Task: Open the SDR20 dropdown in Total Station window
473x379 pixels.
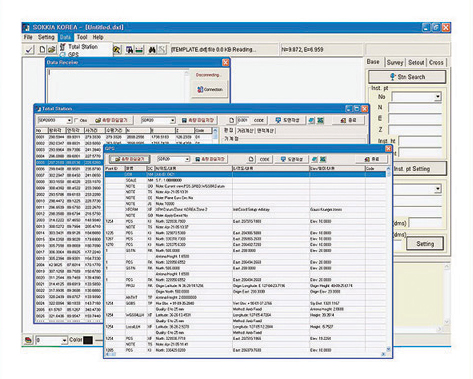Action: point(172,120)
